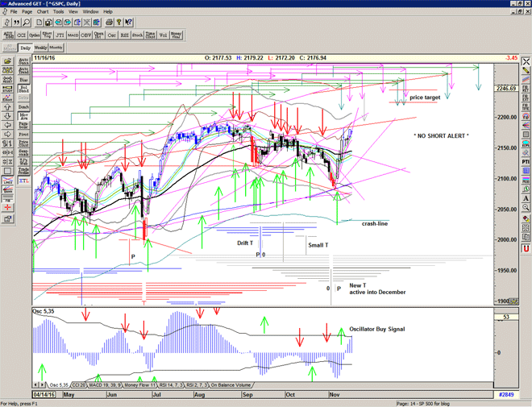Image resolution: width=532 pixels, height=407 pixels.
Task: Click the CCI study button
Action: (x=23, y=35)
